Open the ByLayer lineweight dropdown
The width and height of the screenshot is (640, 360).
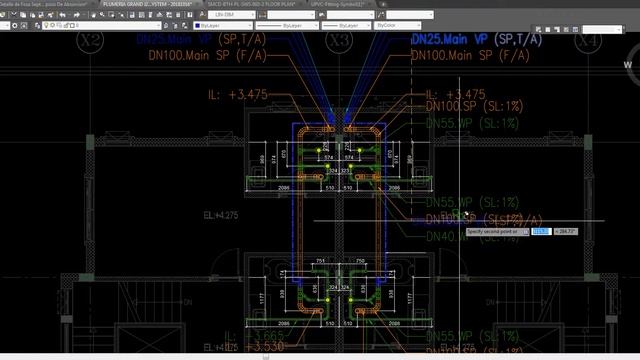(x=346, y=25)
